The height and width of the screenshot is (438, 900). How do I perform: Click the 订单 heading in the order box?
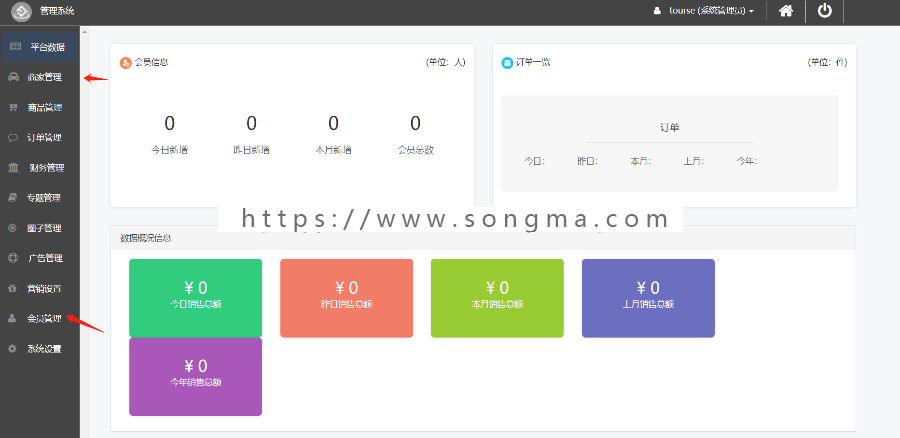pyautogui.click(x=670, y=127)
